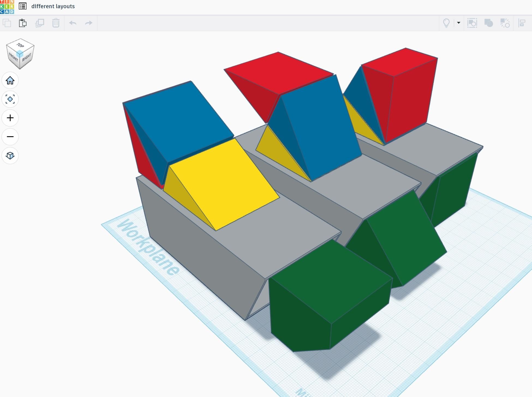Zoom in with plus button
This screenshot has width=532, height=397.
click(x=10, y=118)
